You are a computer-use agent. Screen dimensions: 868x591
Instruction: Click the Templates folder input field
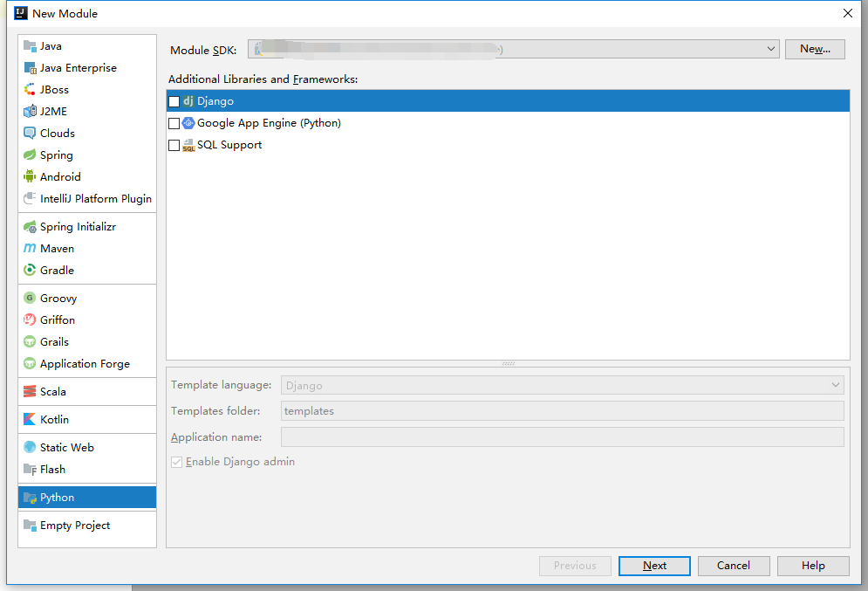click(563, 411)
